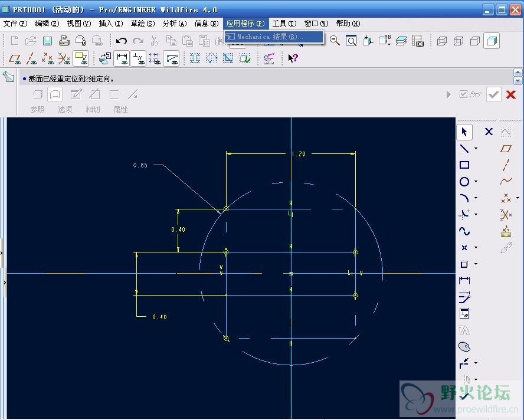Image resolution: width=524 pixels, height=420 pixels.
Task: Switch display to no hidden cube icon
Action: (x=475, y=41)
